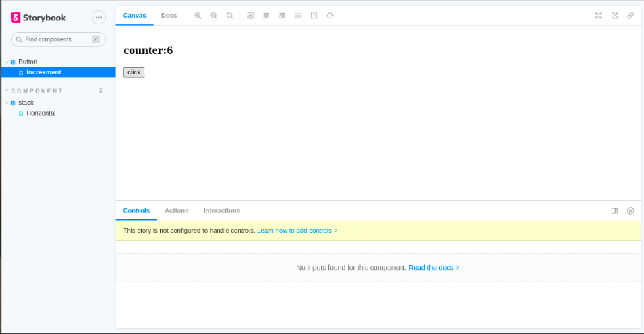Zoom out of the canvas

(214, 16)
